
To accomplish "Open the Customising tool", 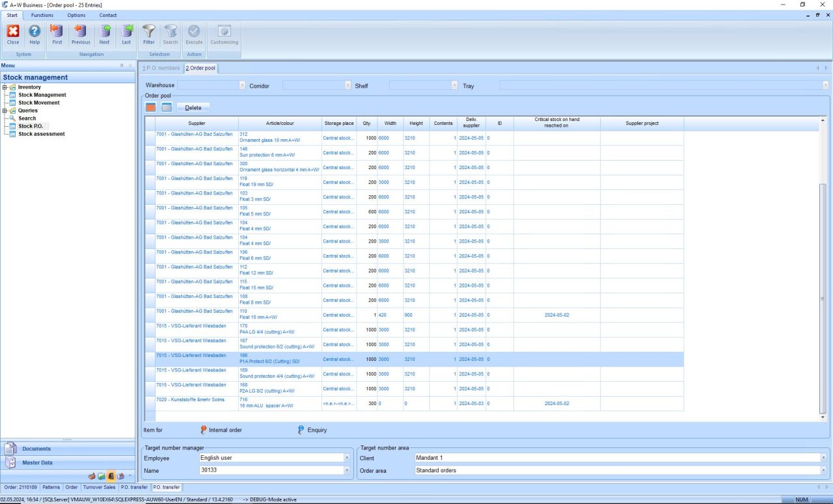I will pos(225,34).
